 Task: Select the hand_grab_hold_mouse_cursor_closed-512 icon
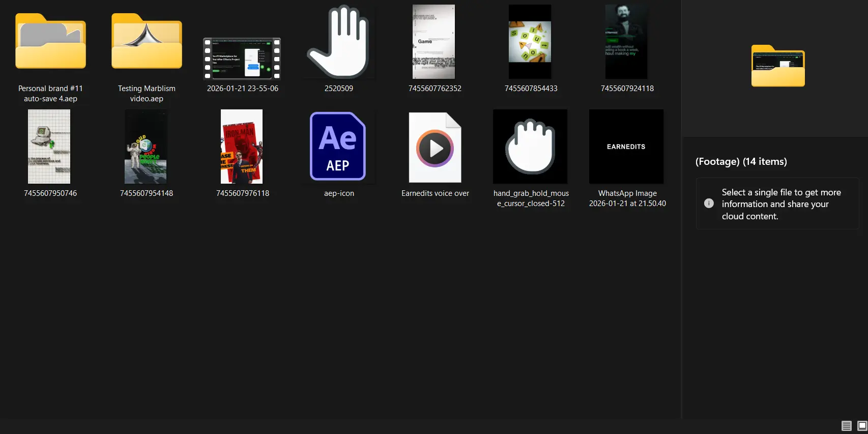530,147
